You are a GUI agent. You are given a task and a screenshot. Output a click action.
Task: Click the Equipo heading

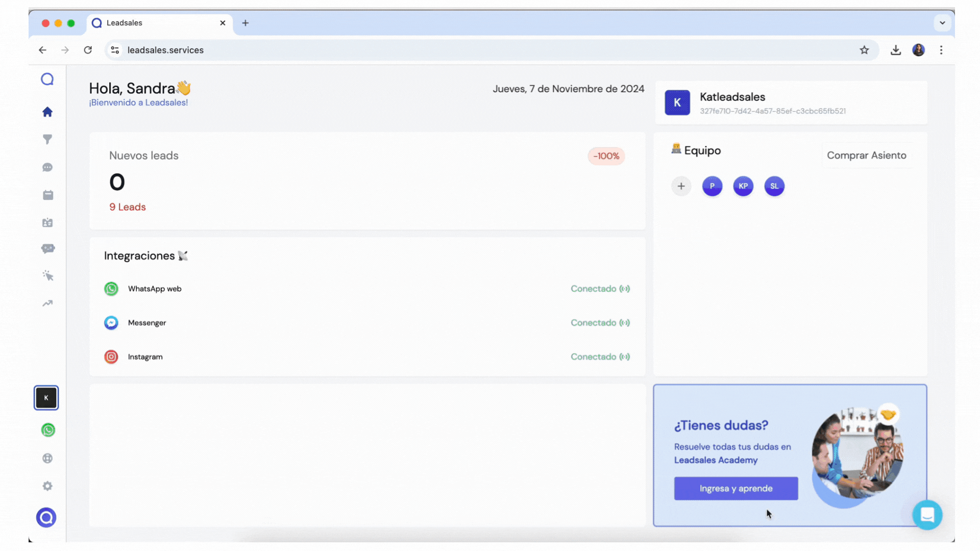702,151
